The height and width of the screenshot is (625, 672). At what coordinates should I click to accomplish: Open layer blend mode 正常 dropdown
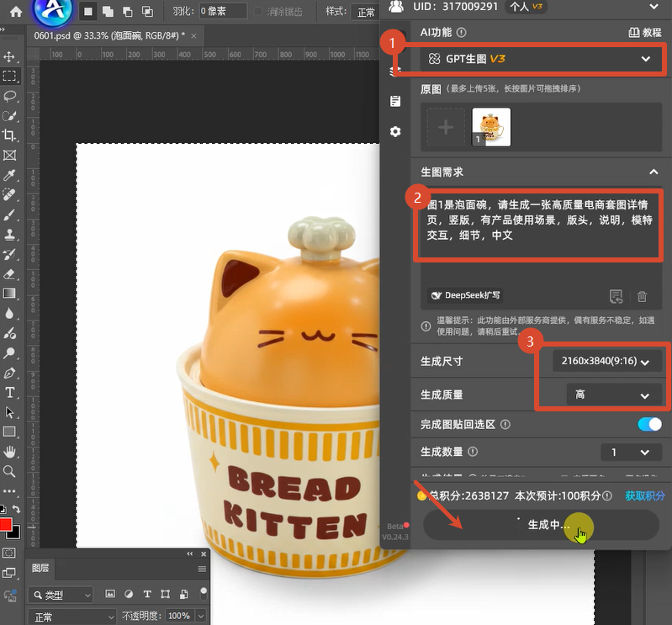[72, 617]
